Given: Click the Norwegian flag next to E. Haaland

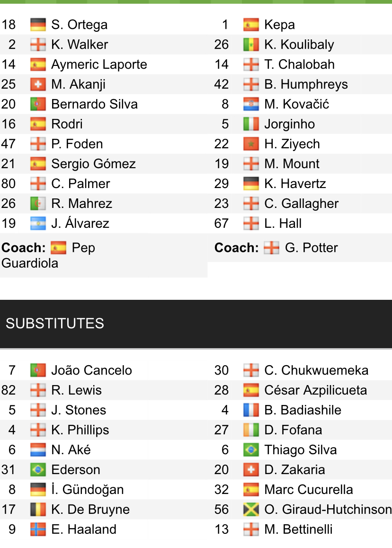Looking at the screenshot, I should (x=38, y=530).
